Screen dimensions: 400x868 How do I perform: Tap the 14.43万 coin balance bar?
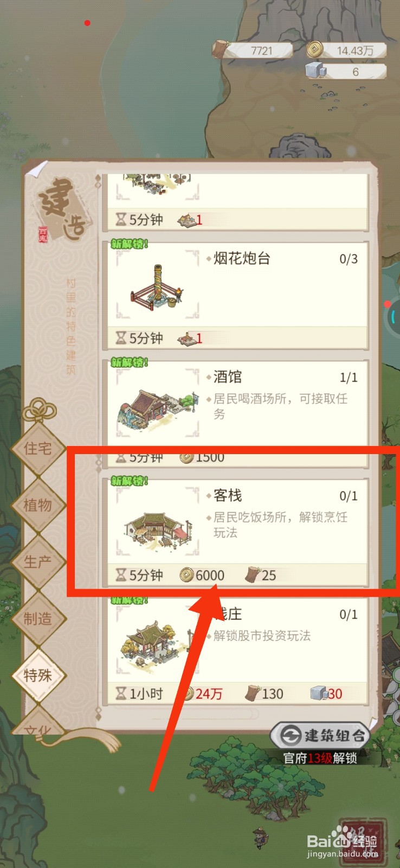347,50
